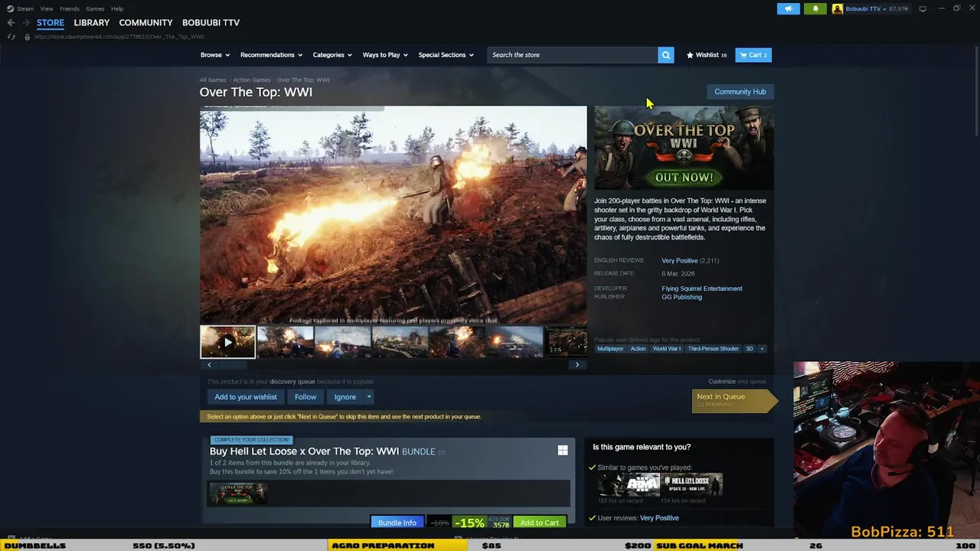The width and height of the screenshot is (980, 551).
Task: Open the Wishlist star button
Action: 706,55
